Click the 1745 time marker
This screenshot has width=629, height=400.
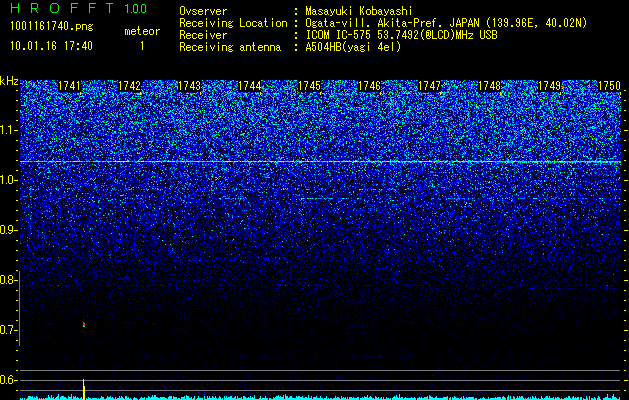tap(309, 86)
